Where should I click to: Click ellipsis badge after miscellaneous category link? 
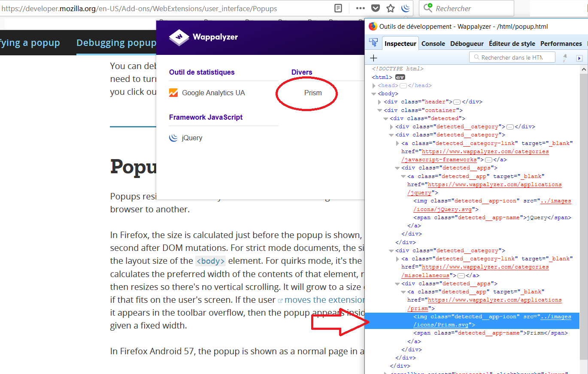click(x=461, y=275)
